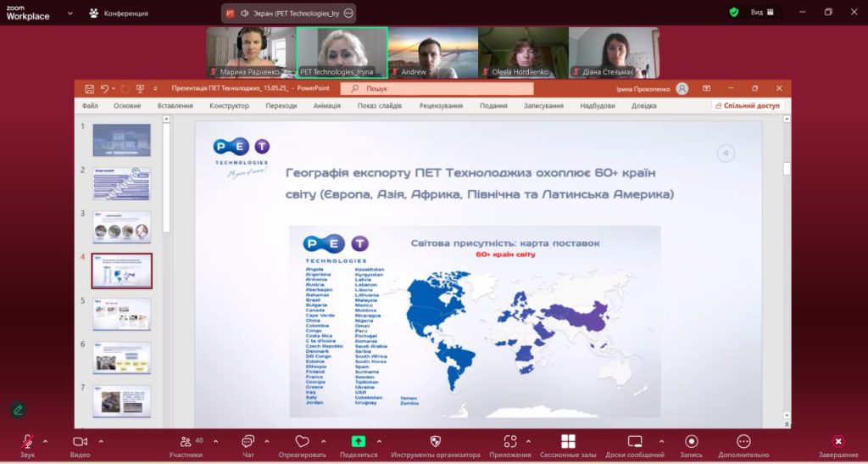Open the Подання ribbon tab
The image size is (868, 464).
pyautogui.click(x=493, y=106)
